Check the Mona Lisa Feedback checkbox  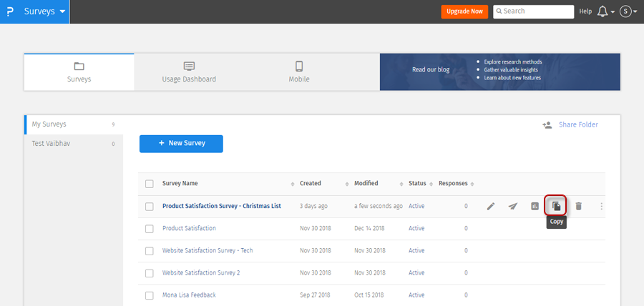pos(150,295)
